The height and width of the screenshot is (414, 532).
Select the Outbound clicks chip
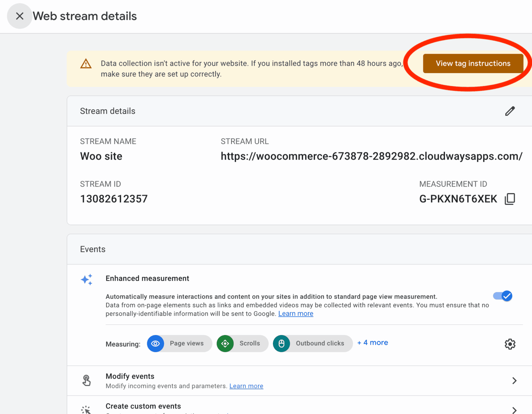[313, 343]
